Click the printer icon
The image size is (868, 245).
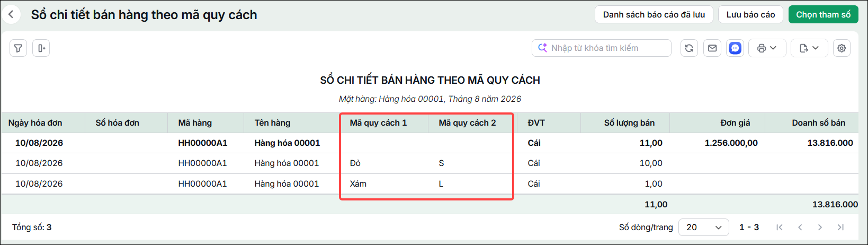(762, 48)
